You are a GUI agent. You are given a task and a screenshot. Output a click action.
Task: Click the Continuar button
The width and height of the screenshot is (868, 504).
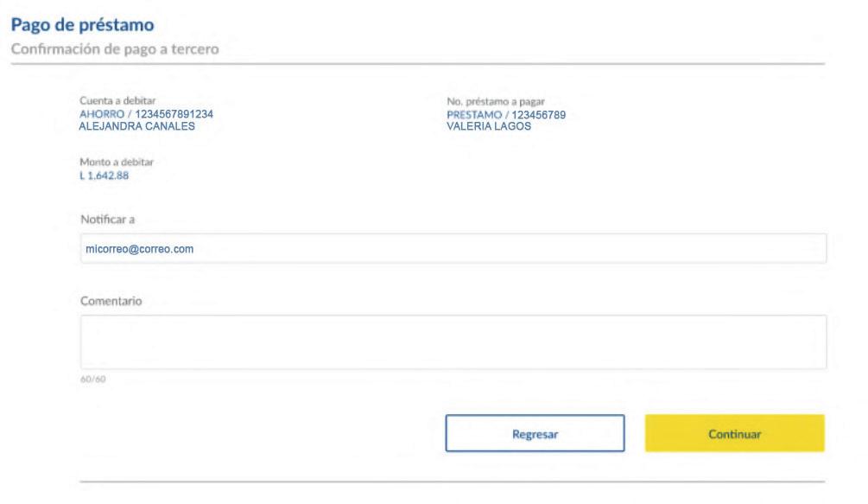click(x=734, y=433)
